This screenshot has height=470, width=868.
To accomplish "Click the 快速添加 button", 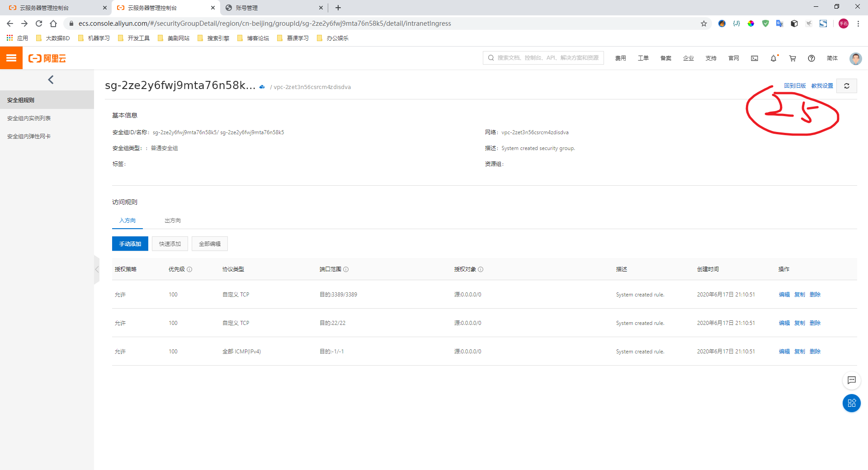I will tap(170, 244).
